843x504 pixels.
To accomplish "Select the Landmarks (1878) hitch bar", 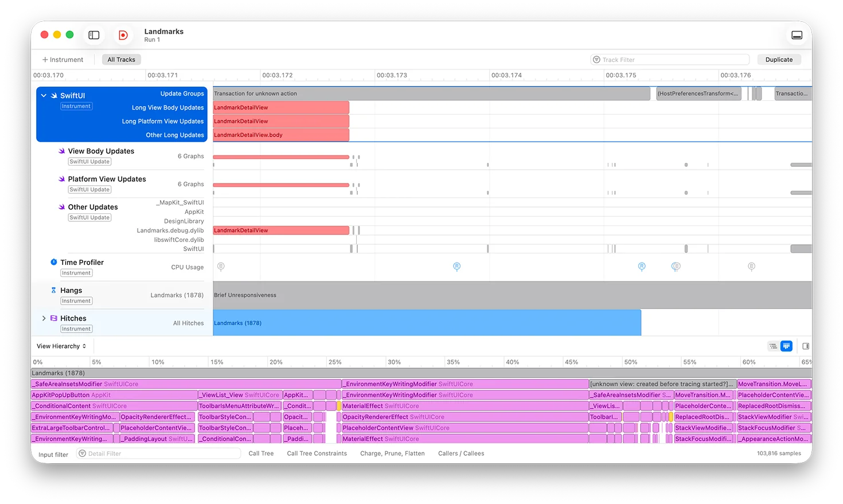I will 427,323.
